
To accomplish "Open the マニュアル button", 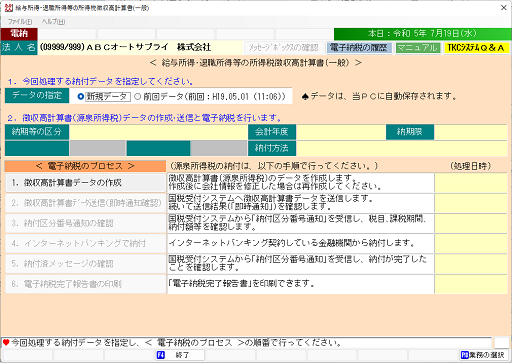I will [417, 48].
